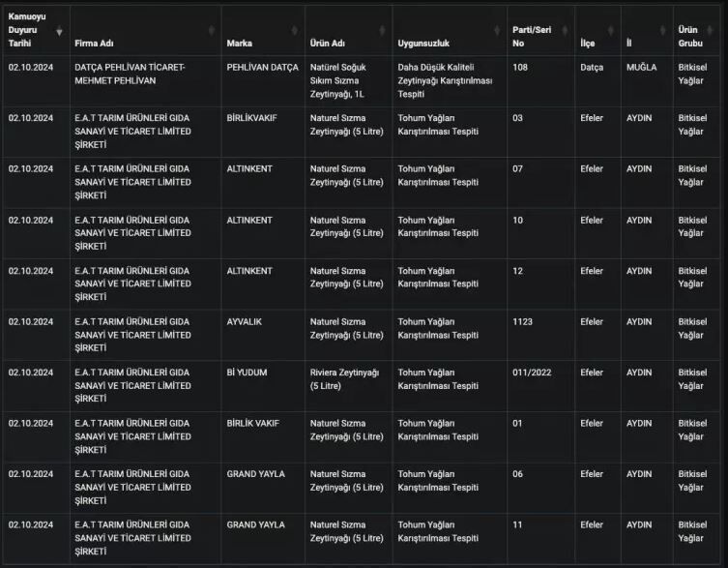The width and height of the screenshot is (728, 568).
Task: Click the Bİ YUDUM brand cell
Action: [x=247, y=373]
